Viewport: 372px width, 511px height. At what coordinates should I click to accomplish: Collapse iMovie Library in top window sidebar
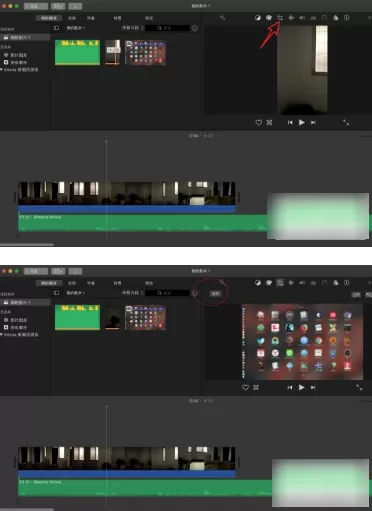tap(1, 70)
